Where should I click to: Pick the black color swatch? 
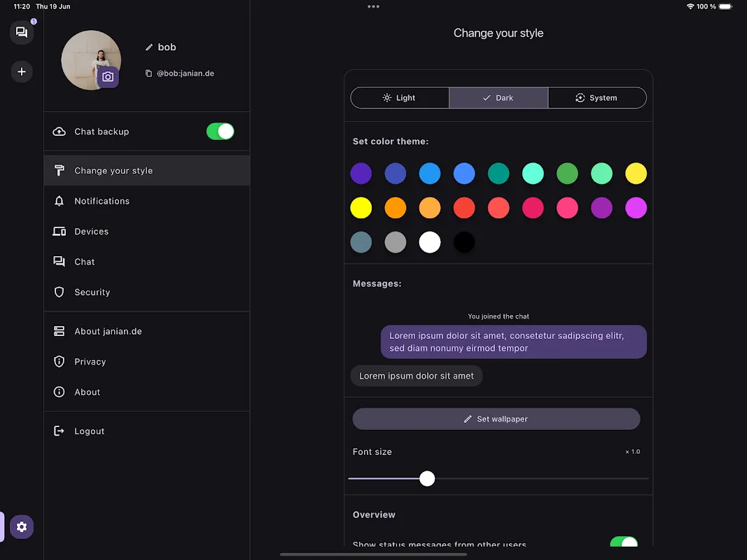click(464, 242)
